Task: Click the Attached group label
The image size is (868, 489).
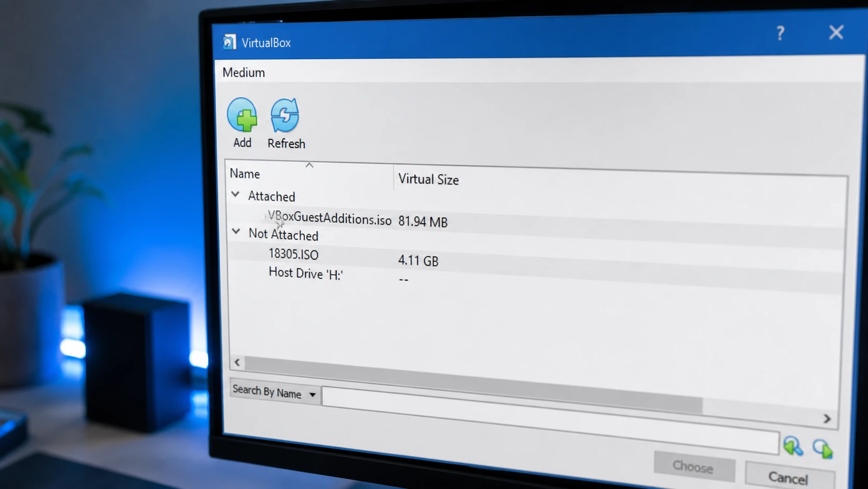Action: pyautogui.click(x=272, y=196)
